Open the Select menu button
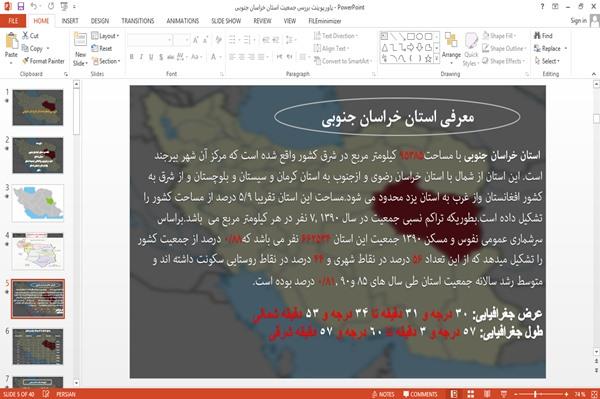 tap(547, 61)
